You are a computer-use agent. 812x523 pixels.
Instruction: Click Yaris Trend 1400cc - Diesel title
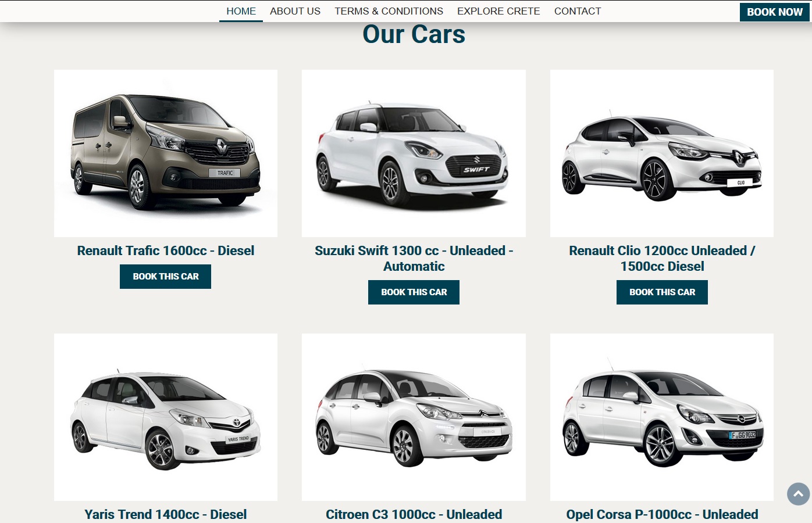166,514
